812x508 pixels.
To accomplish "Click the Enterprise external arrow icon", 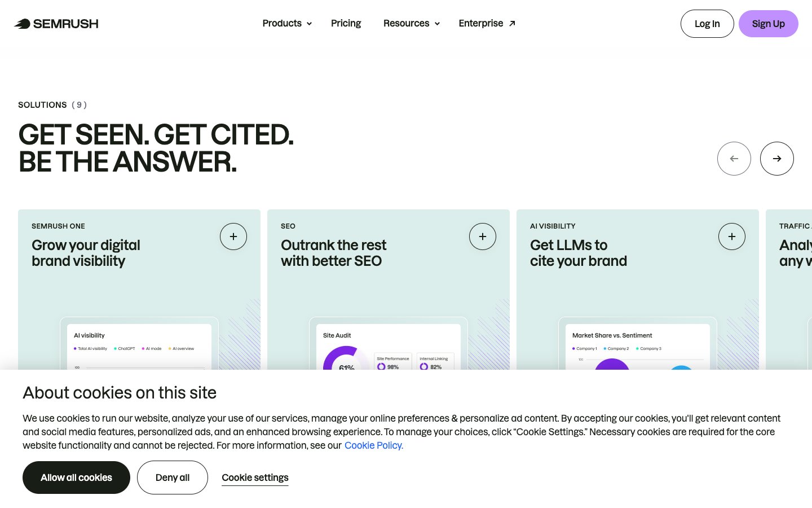I will click(512, 24).
